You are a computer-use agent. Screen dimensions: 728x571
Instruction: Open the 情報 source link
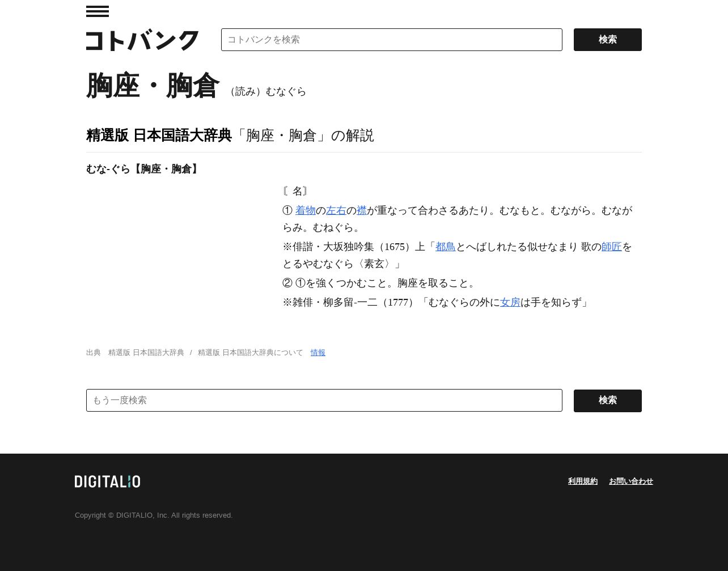click(x=318, y=353)
